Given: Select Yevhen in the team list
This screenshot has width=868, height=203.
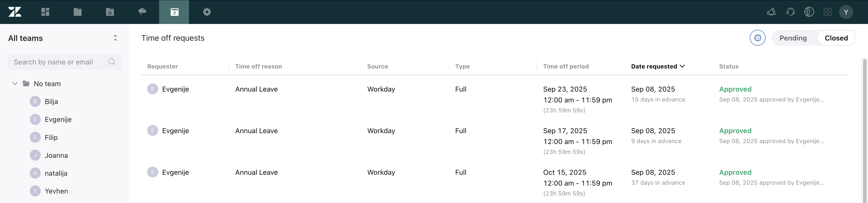Looking at the screenshot, I should tap(56, 191).
